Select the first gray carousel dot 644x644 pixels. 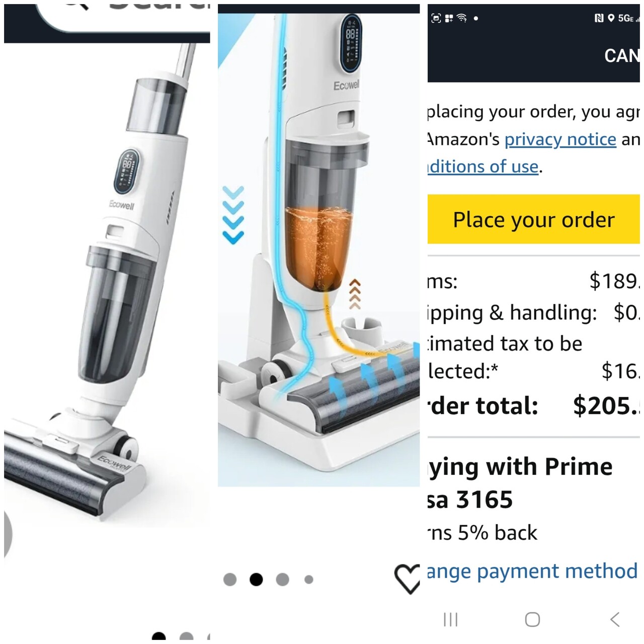(230, 580)
